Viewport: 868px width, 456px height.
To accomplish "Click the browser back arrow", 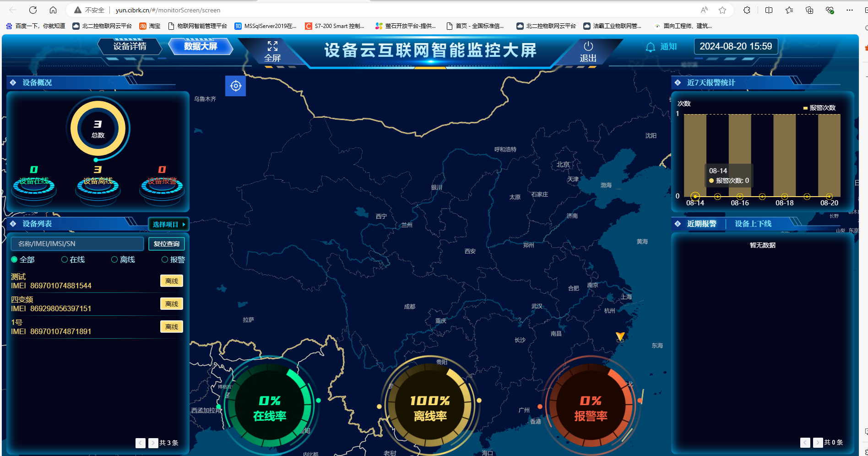I will point(13,10).
